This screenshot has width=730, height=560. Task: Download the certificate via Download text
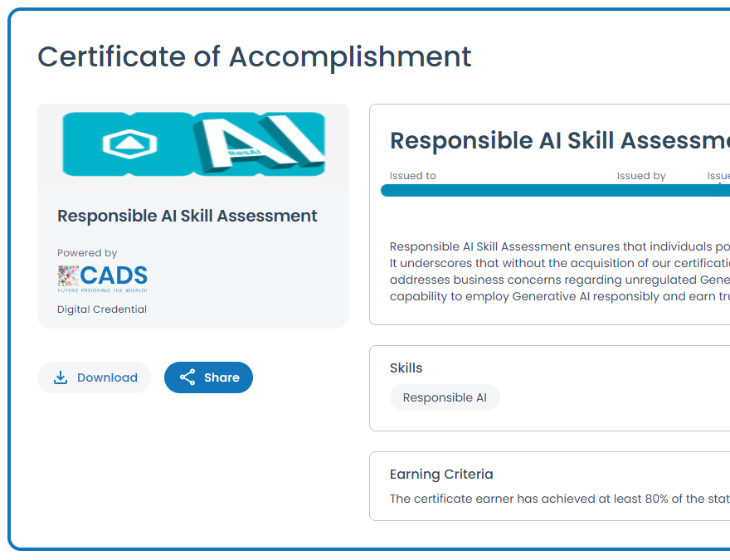[108, 377]
